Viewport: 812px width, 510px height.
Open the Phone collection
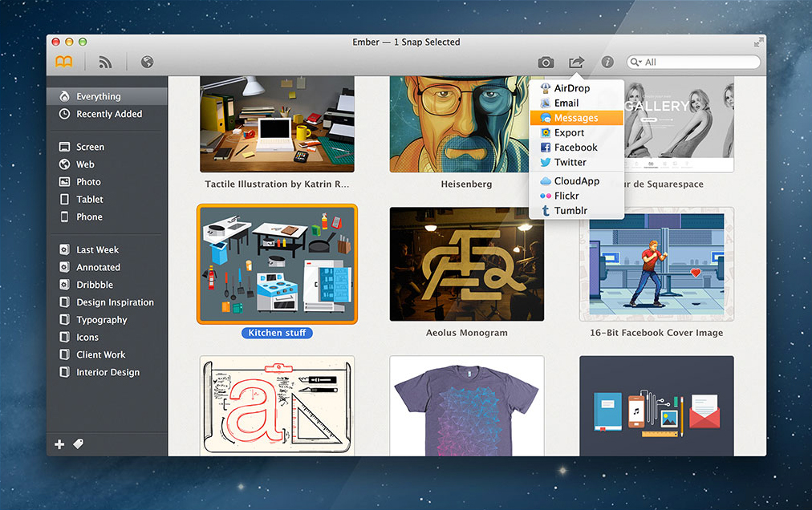pyautogui.click(x=107, y=217)
